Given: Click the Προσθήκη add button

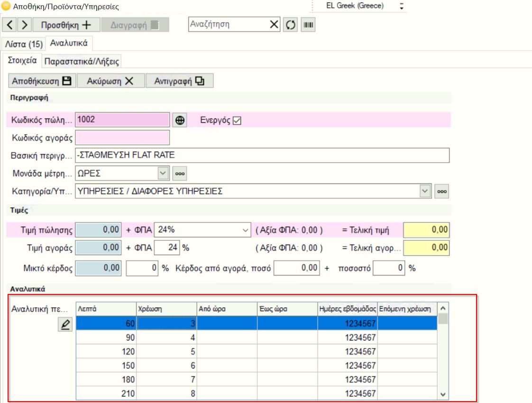Looking at the screenshot, I should [66, 25].
